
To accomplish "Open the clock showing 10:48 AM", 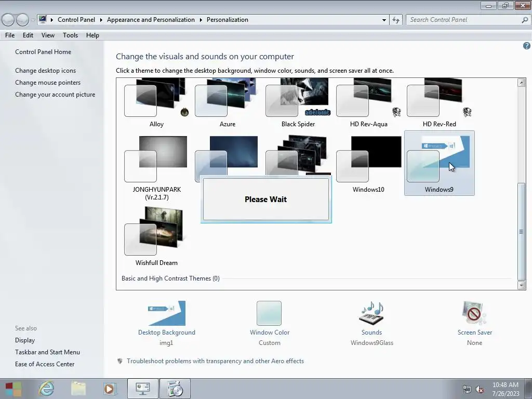I will pos(506,389).
